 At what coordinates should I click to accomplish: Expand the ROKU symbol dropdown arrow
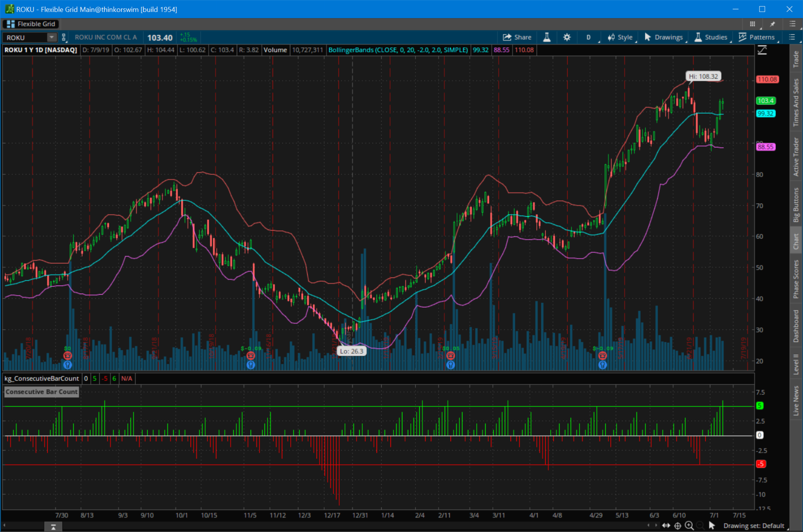51,37
